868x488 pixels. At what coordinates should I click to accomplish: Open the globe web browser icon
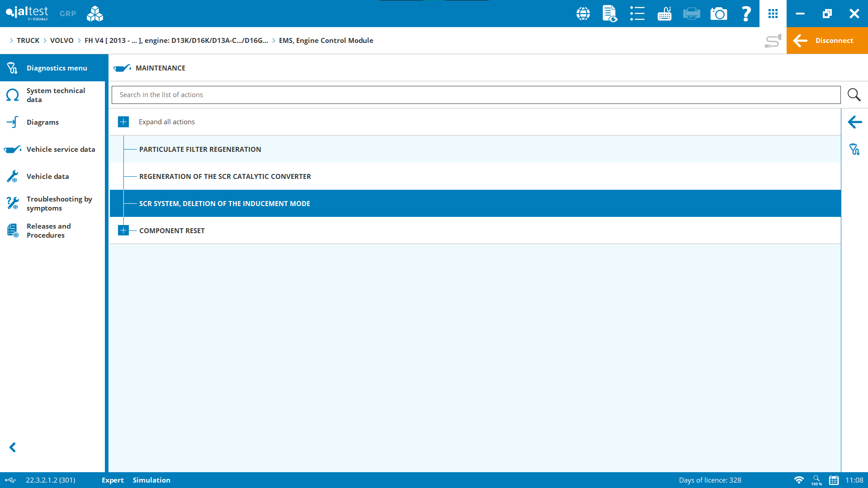pyautogui.click(x=583, y=14)
